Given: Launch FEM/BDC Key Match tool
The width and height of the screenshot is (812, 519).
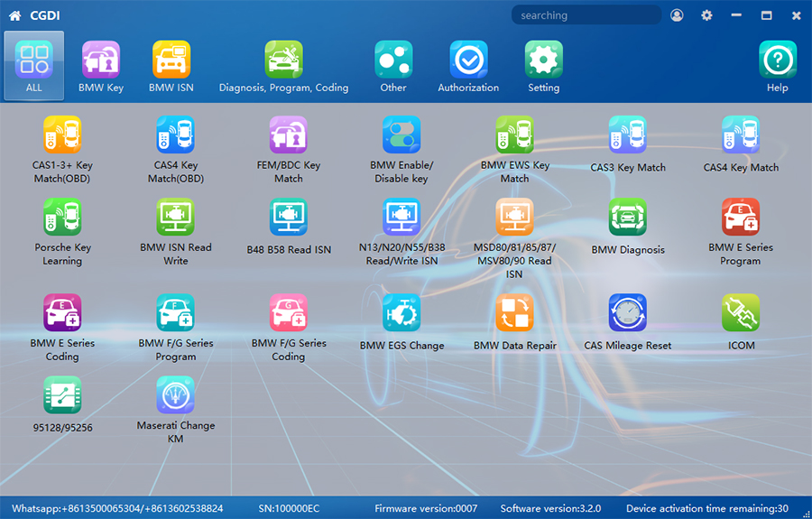Looking at the screenshot, I should [288, 135].
